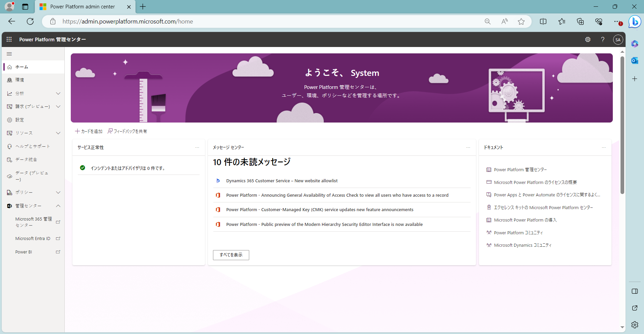Add a new app to Edge sidebar
The image size is (644, 334).
(x=635, y=79)
